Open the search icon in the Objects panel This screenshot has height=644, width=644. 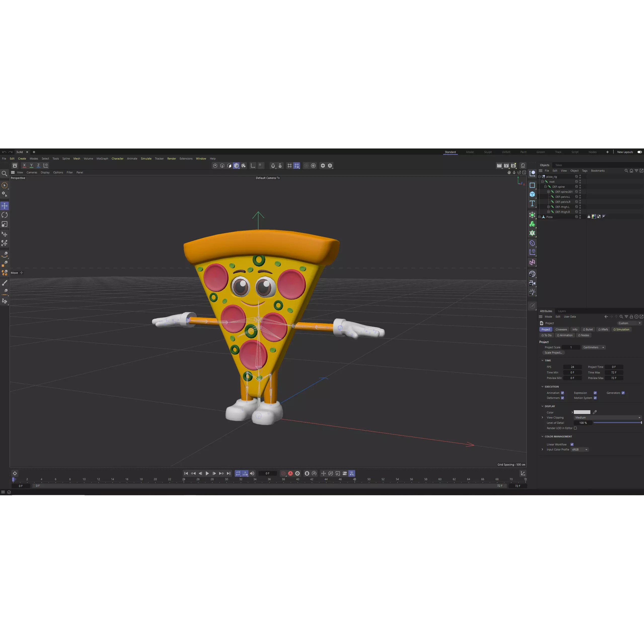626,171
